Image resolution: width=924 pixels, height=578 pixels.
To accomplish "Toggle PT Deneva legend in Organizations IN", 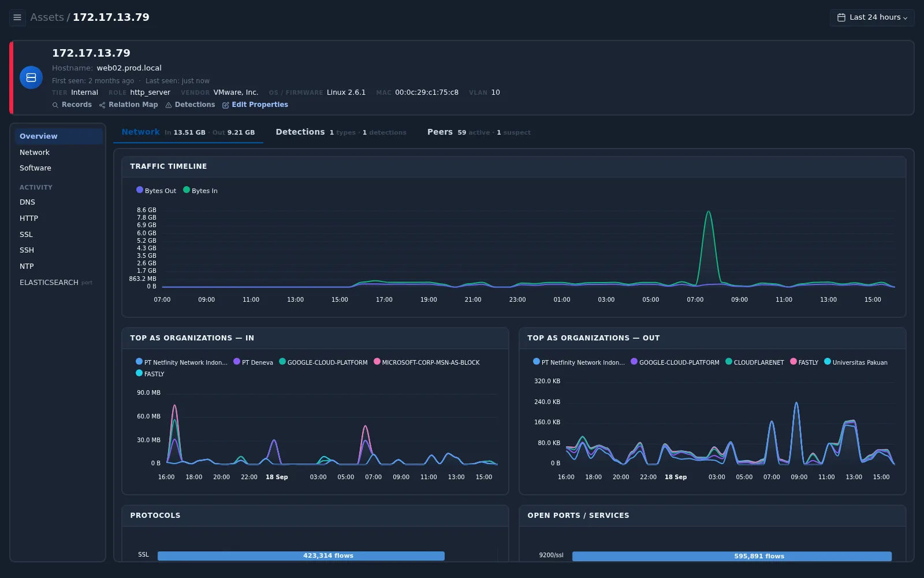I will [254, 362].
